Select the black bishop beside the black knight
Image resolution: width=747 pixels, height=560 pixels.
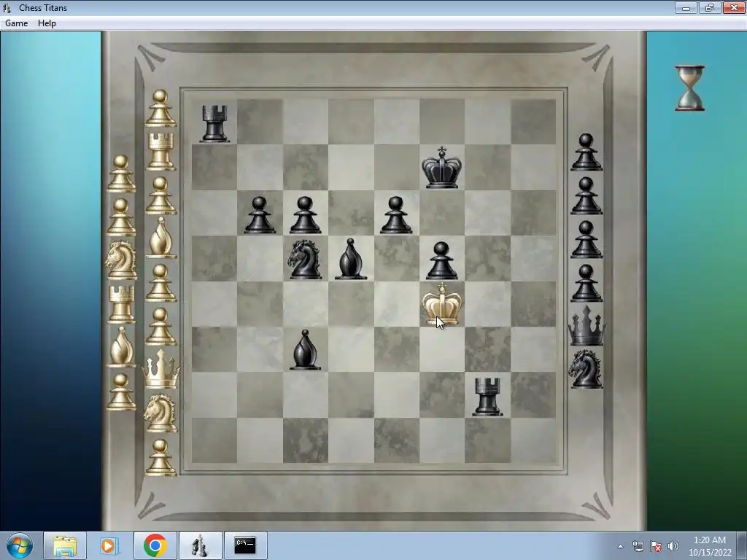351,259
